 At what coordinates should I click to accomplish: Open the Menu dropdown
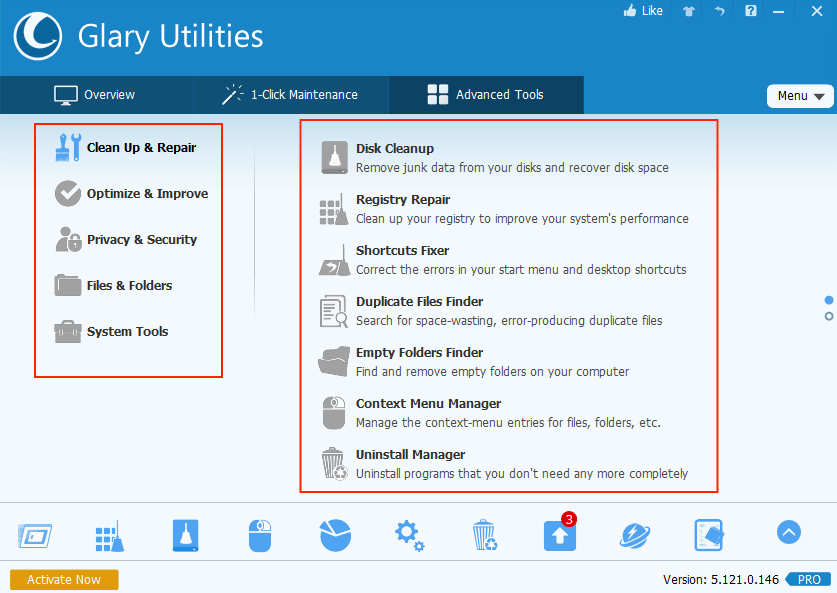click(800, 96)
